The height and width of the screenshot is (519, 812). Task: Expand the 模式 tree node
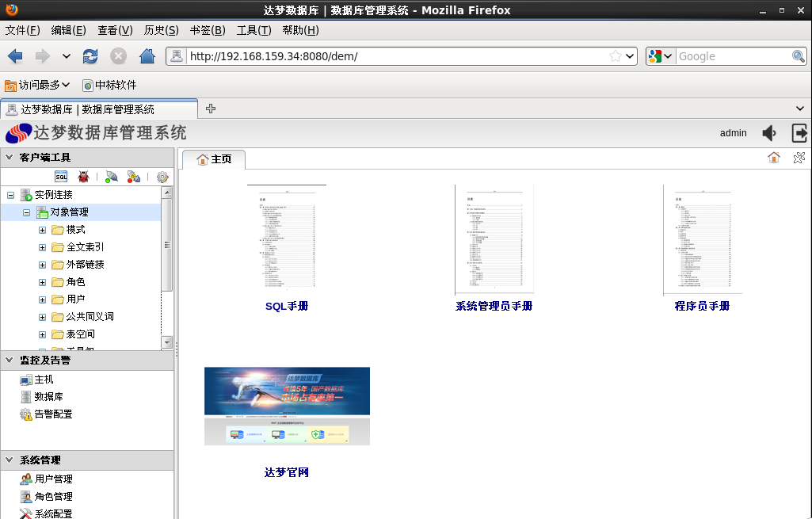point(42,230)
